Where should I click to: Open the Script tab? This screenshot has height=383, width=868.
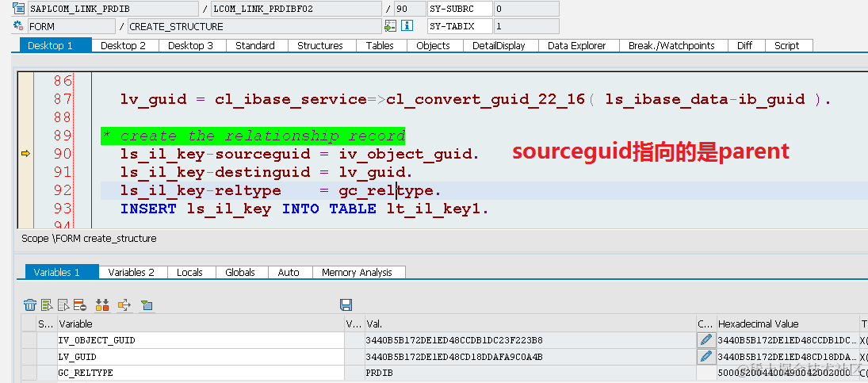[786, 45]
